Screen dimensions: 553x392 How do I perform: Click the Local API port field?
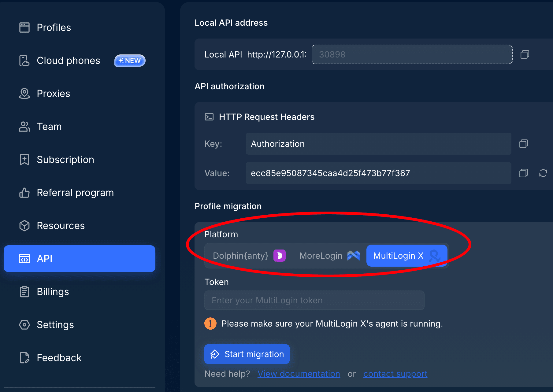[x=412, y=54]
